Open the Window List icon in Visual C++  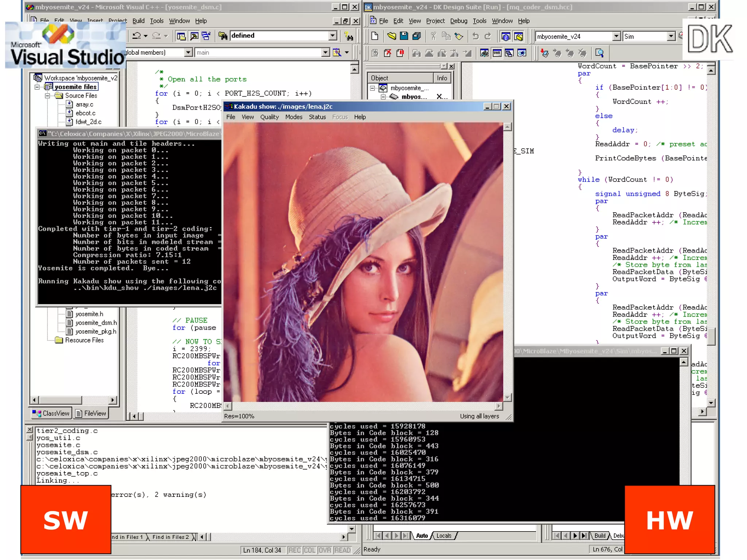[x=206, y=36]
